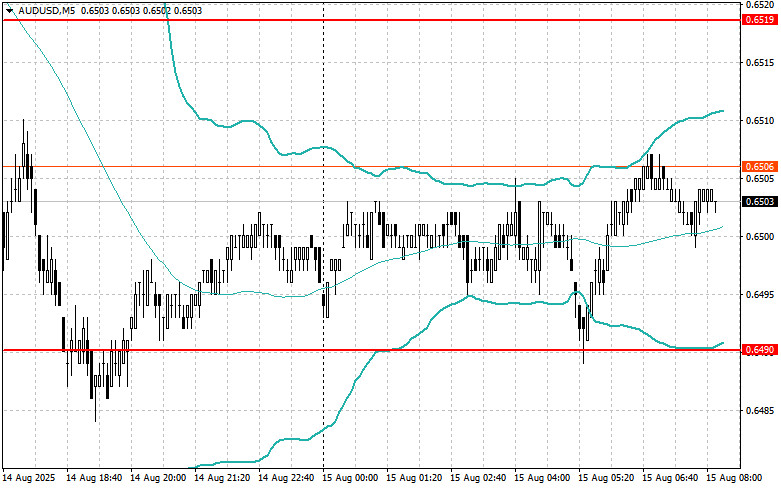
Task: Click the 15 Aug 00:00 time label
Action: tap(350, 478)
